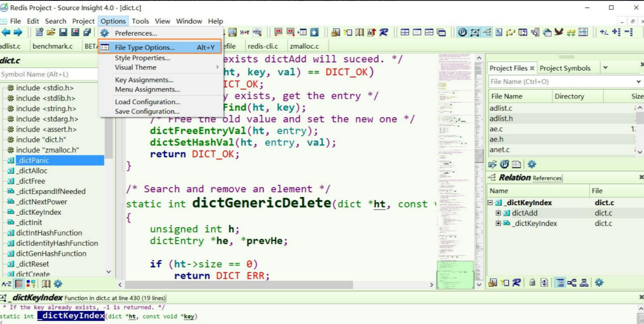Toggle Relation panel outline view icon
644x324 pixels.
560,282
